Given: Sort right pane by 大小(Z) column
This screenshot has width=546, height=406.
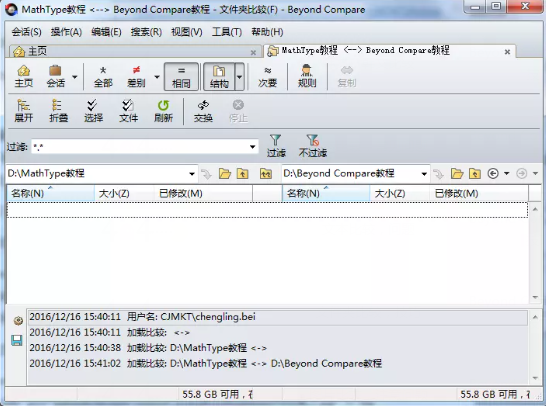Looking at the screenshot, I should [x=400, y=193].
